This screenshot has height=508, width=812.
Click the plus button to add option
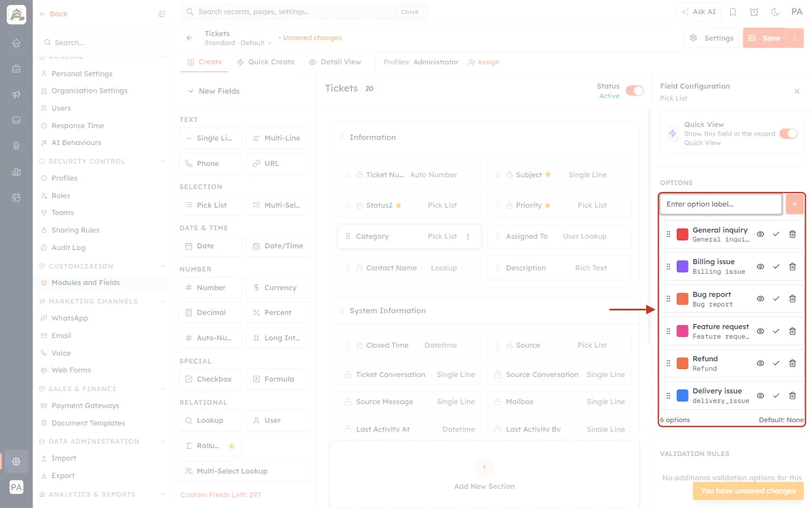coord(795,204)
